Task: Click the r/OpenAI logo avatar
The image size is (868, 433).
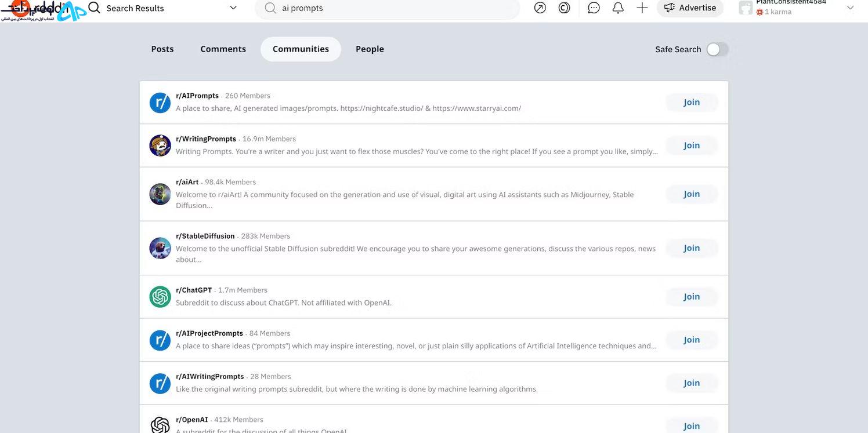Action: (x=160, y=425)
